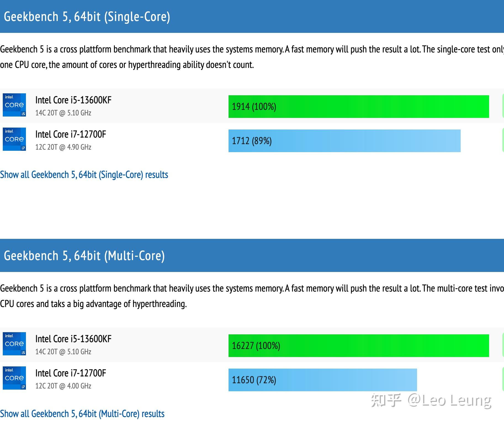Show all Geekbench 5 Multi-Core results

click(x=82, y=414)
